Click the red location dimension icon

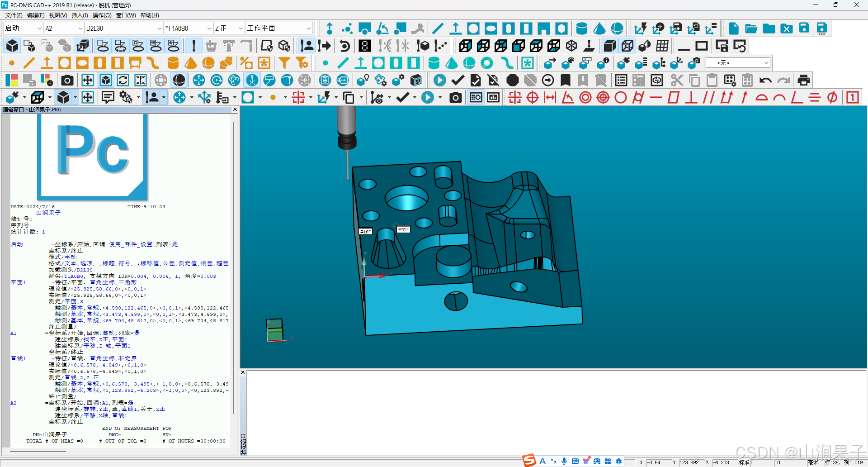pyautogui.click(x=515, y=97)
